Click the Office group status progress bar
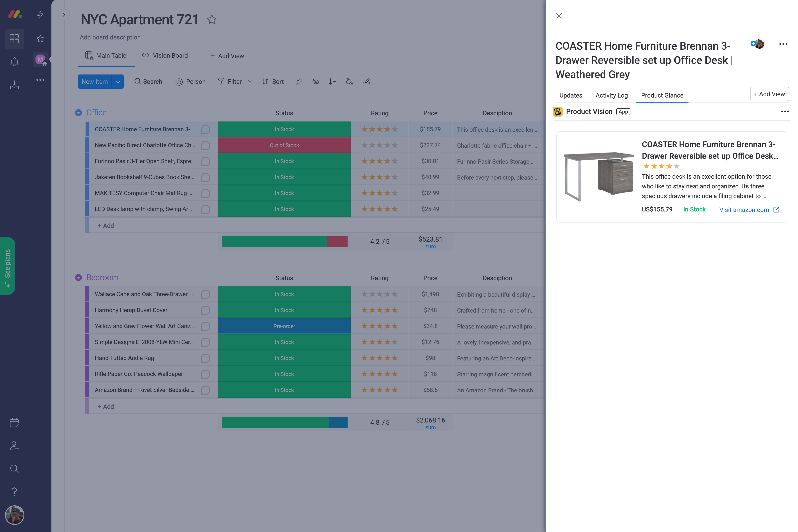Viewport: 798px width, 532px height. (284, 241)
